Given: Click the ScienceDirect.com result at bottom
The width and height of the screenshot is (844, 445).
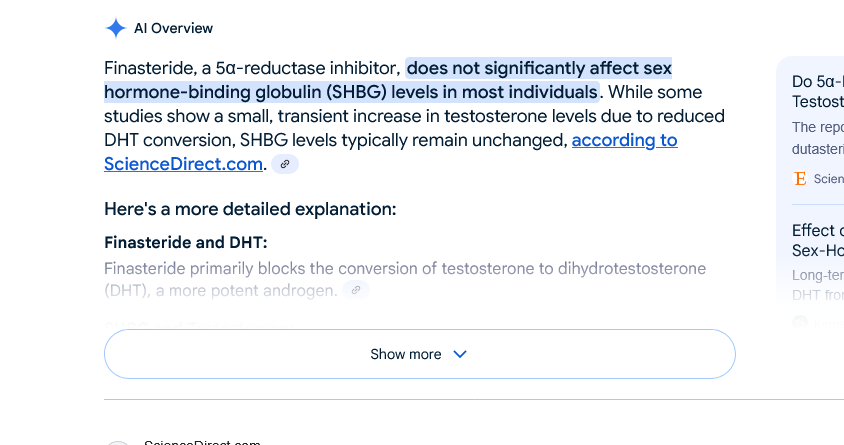Looking at the screenshot, I should 202,442.
